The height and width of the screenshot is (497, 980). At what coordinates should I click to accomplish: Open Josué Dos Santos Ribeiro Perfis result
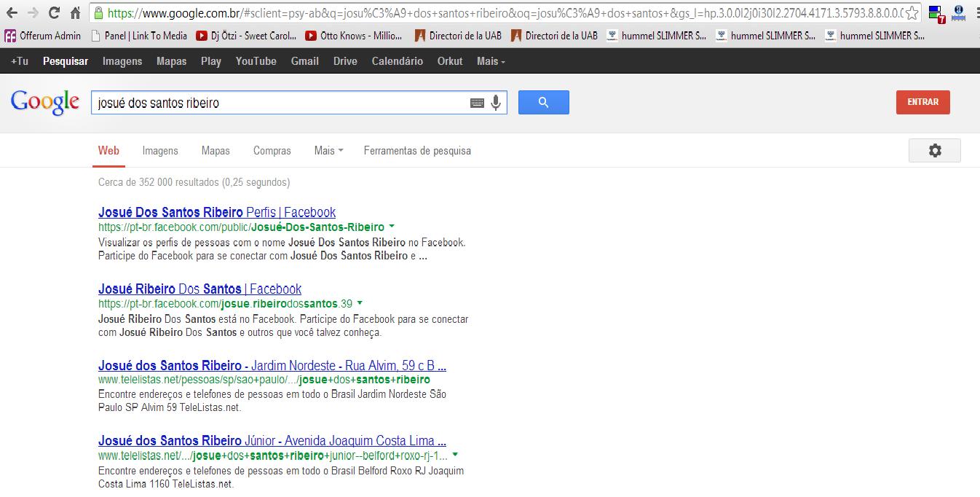pos(216,212)
